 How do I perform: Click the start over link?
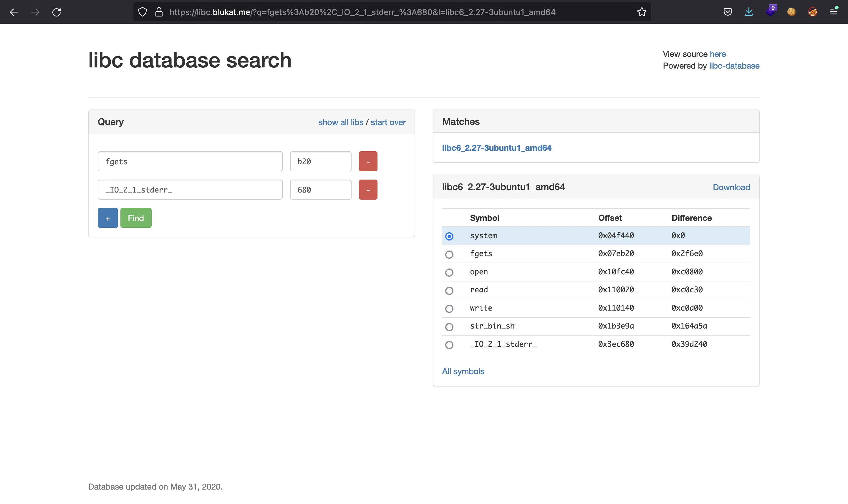388,122
